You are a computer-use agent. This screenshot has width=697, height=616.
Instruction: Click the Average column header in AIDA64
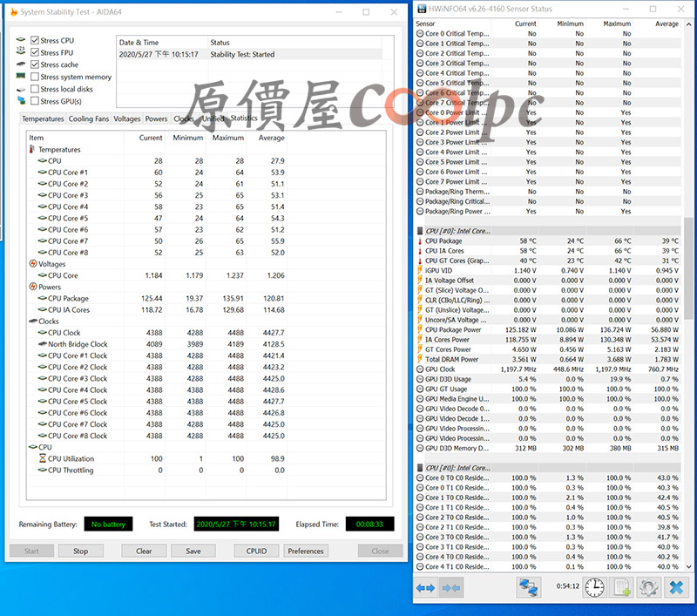tap(266, 138)
